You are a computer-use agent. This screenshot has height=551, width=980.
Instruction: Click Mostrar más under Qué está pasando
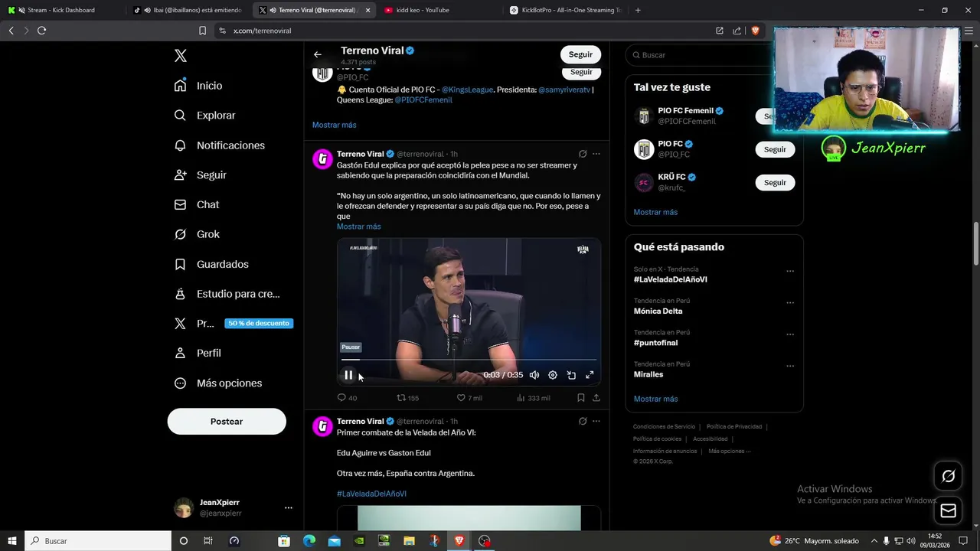[655, 399]
